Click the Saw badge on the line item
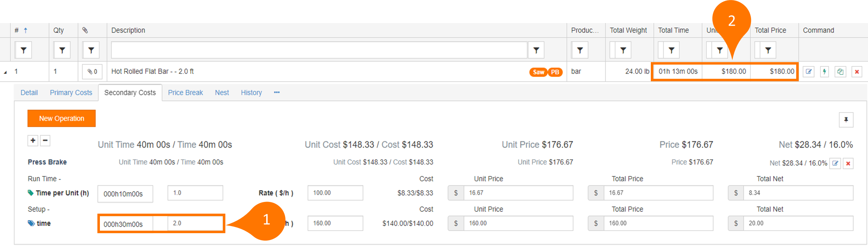This screenshot has height=247, width=868. [x=538, y=72]
